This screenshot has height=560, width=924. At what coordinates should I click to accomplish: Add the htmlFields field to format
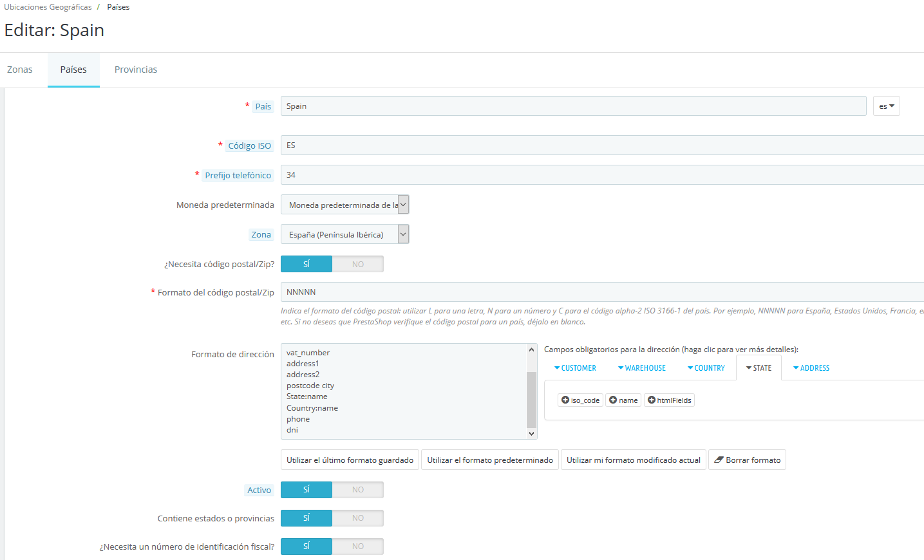670,400
